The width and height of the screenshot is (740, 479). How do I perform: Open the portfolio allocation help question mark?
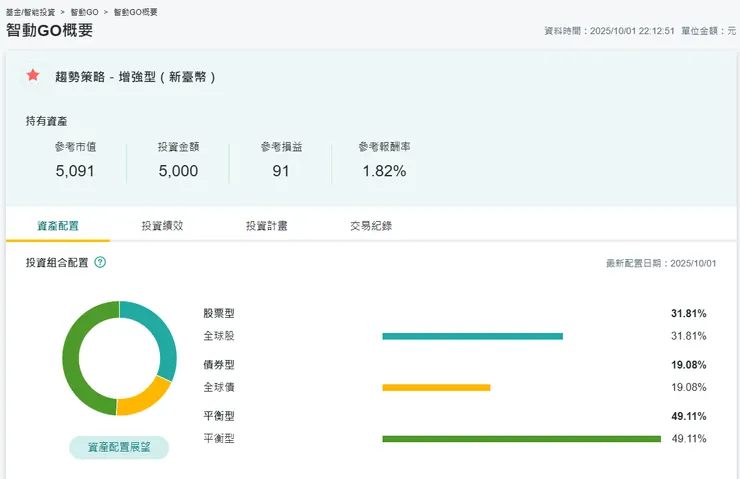(100, 262)
